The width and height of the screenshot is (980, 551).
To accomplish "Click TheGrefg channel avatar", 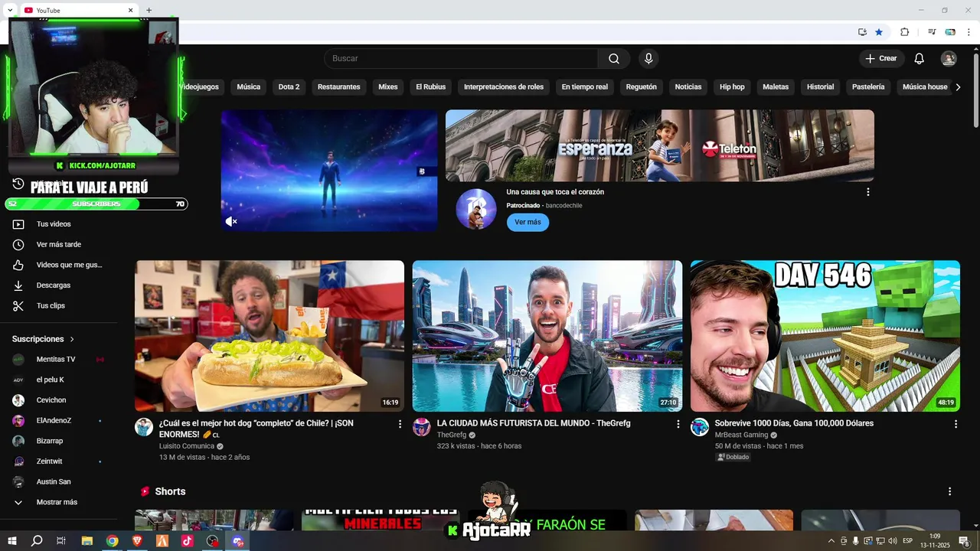I will 422,427.
